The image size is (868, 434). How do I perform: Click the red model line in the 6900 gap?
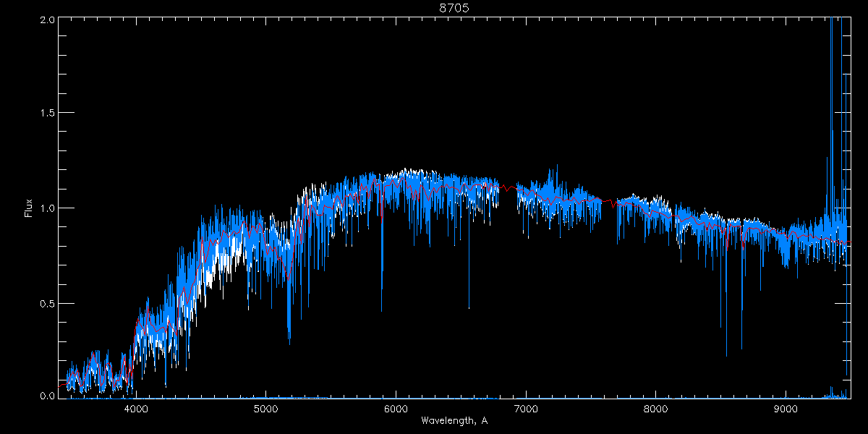coord(509,188)
